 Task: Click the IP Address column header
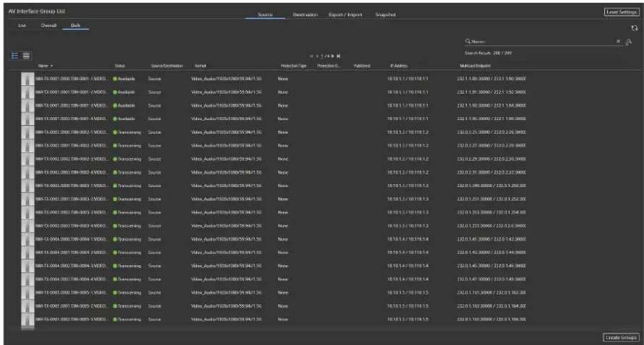pyautogui.click(x=400, y=66)
